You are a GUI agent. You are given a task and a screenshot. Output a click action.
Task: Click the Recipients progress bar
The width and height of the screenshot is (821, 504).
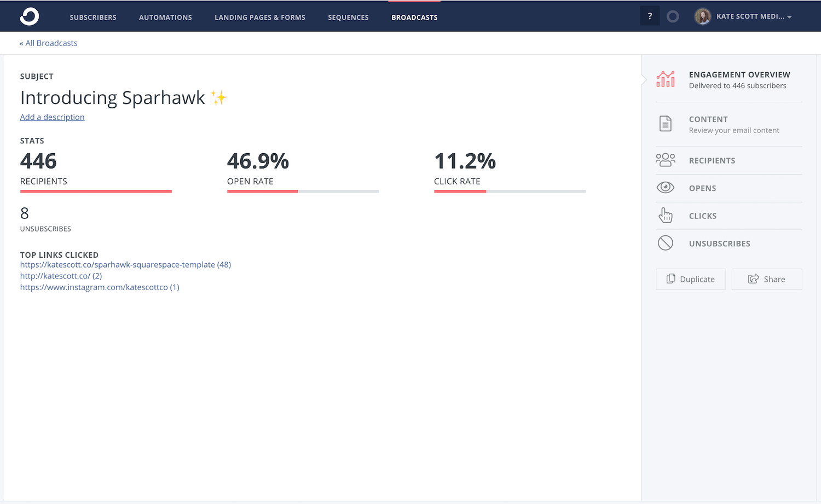coord(96,192)
